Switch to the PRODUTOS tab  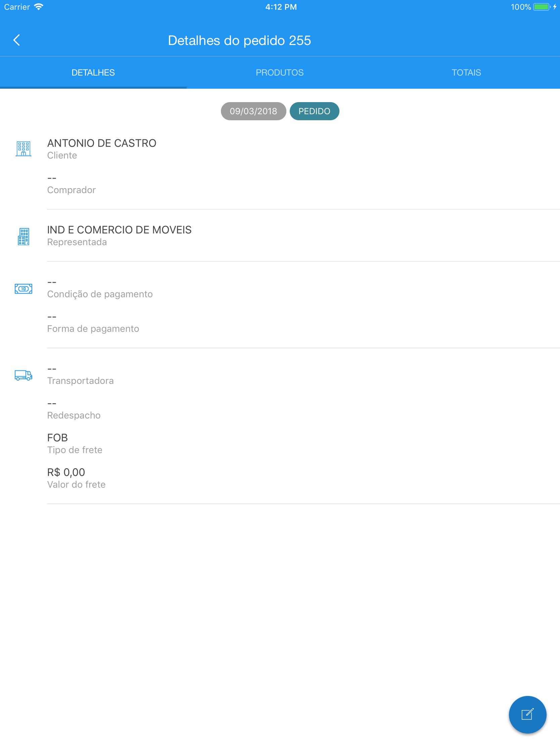[279, 72]
